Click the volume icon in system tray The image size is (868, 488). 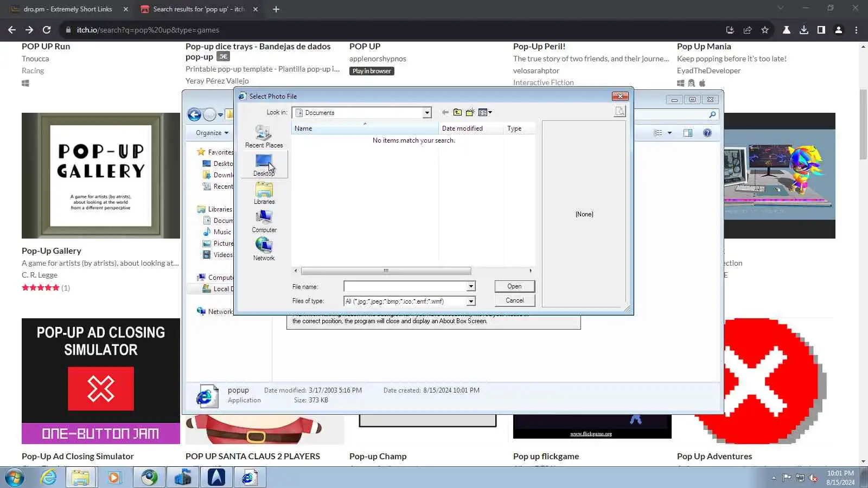coord(813,478)
